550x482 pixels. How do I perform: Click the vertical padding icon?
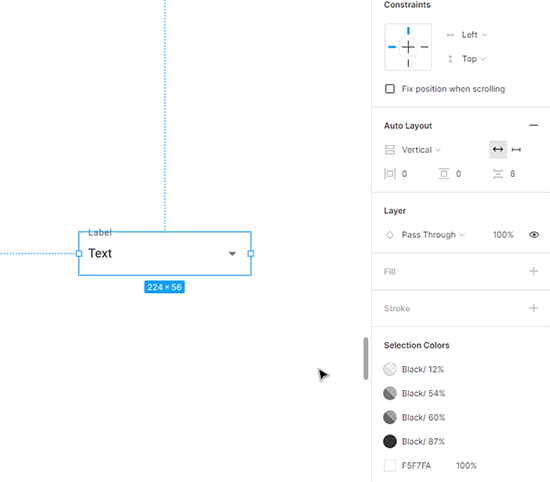[x=444, y=174]
